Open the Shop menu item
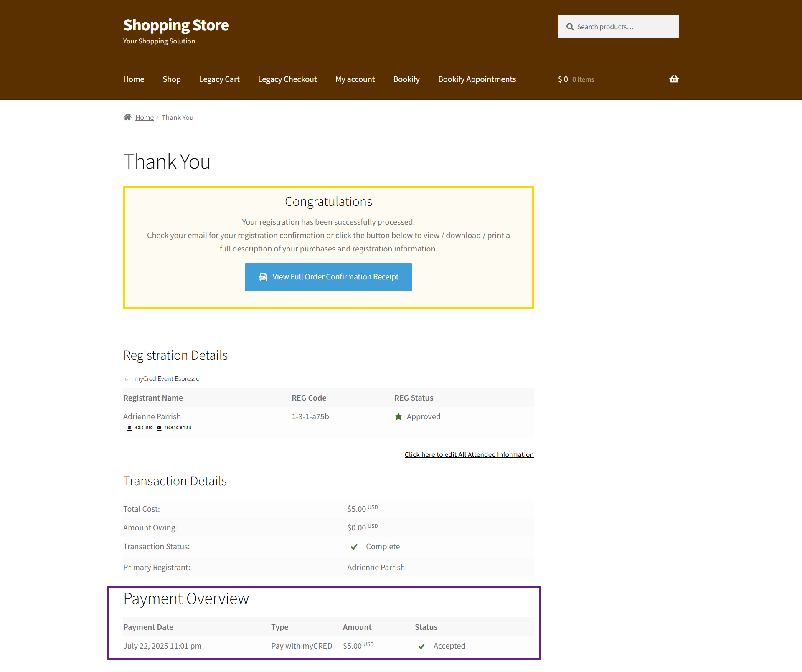 pos(171,79)
